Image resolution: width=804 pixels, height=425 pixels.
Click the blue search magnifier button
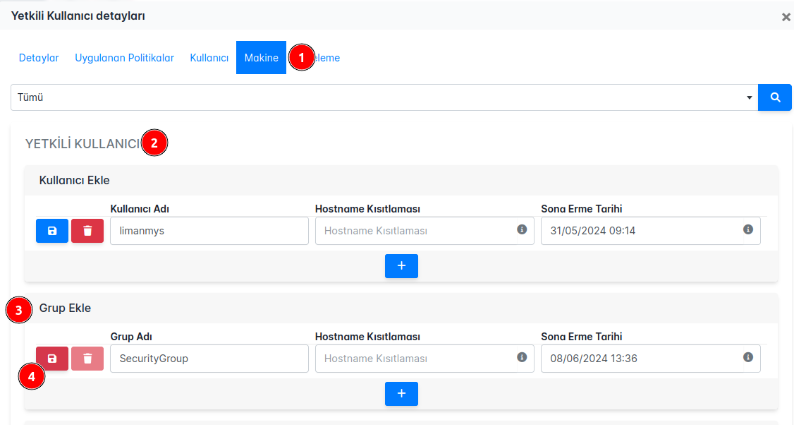point(775,97)
